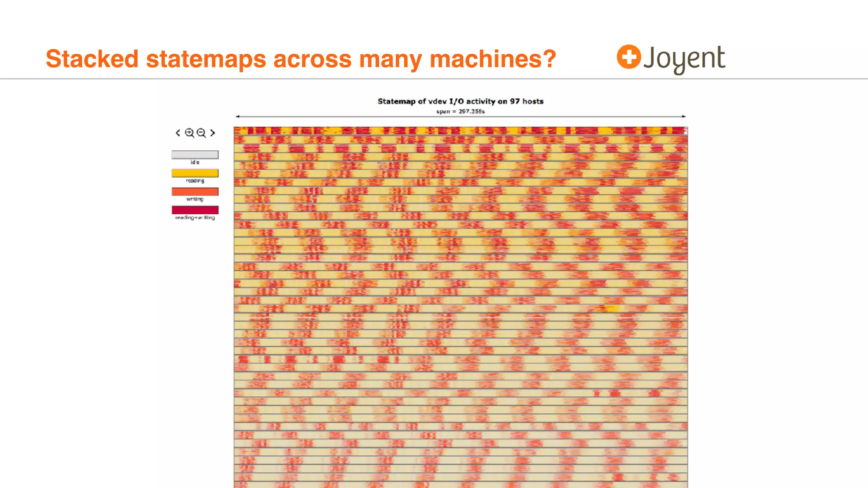Click the 'writing' legend label

click(x=195, y=199)
